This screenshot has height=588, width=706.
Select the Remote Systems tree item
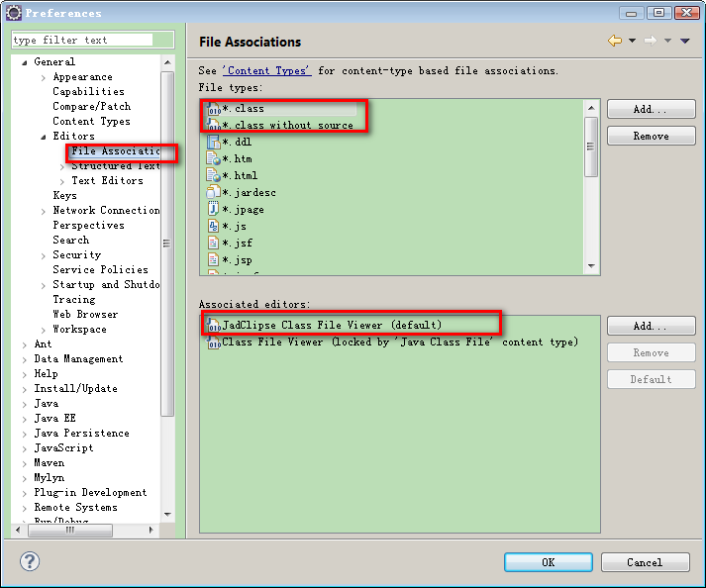tap(75, 508)
